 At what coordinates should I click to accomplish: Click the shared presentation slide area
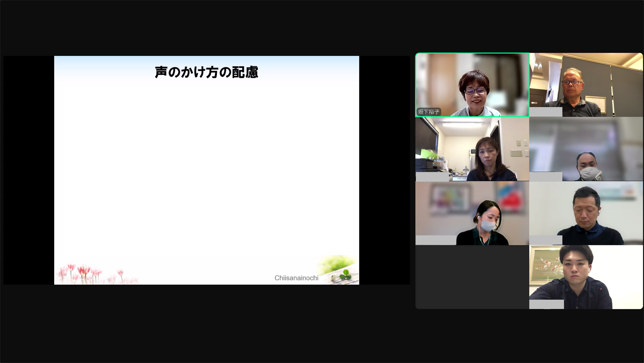pos(207,170)
